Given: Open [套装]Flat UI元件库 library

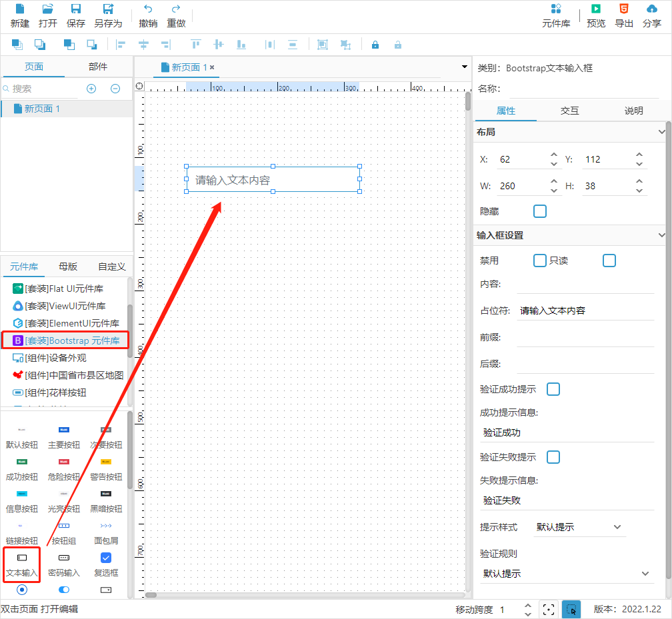Looking at the screenshot, I should coord(64,289).
